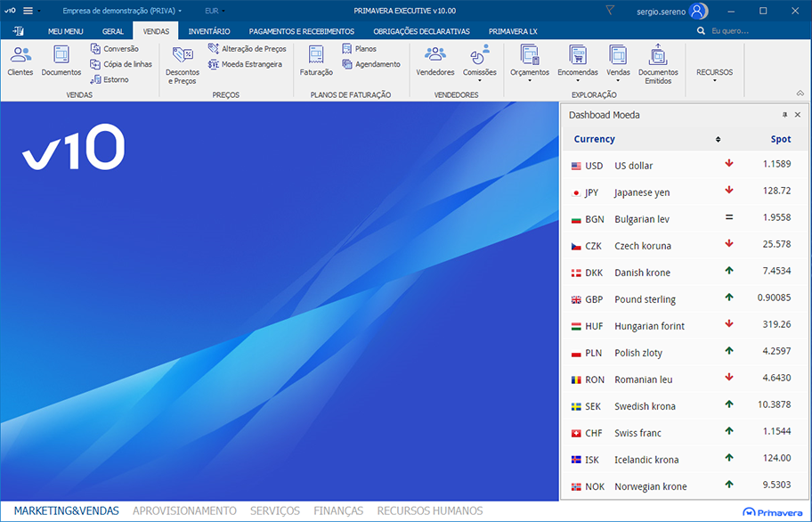Screen dimensions: 812x522
Task: Open the hamburger menu in title bar
Action: (28, 11)
